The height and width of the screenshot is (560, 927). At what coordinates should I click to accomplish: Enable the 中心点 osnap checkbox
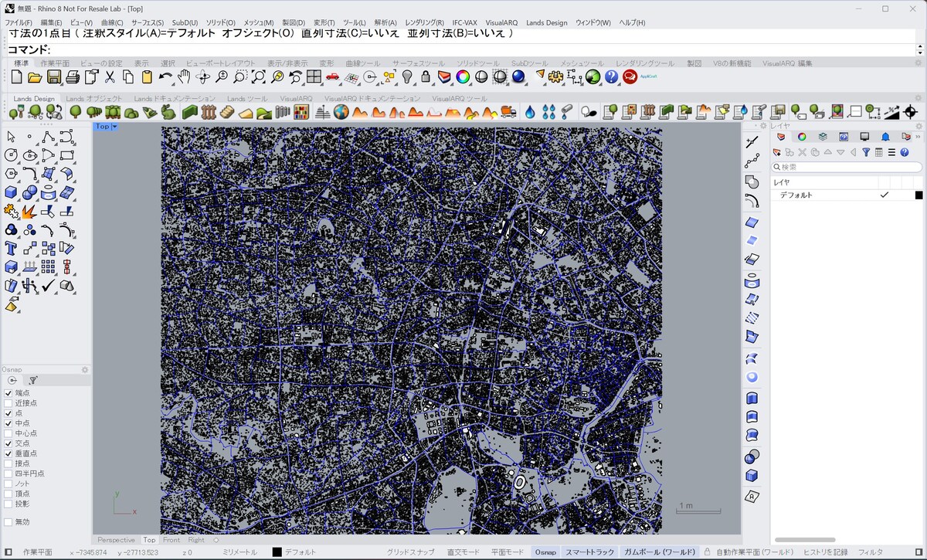[x=8, y=433]
